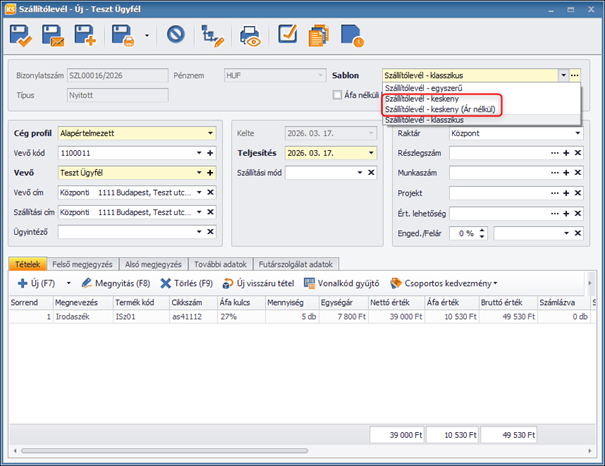Viewport: 605px width, 466px height.
Task: Add new Projekt plus icon
Action: pos(566,193)
